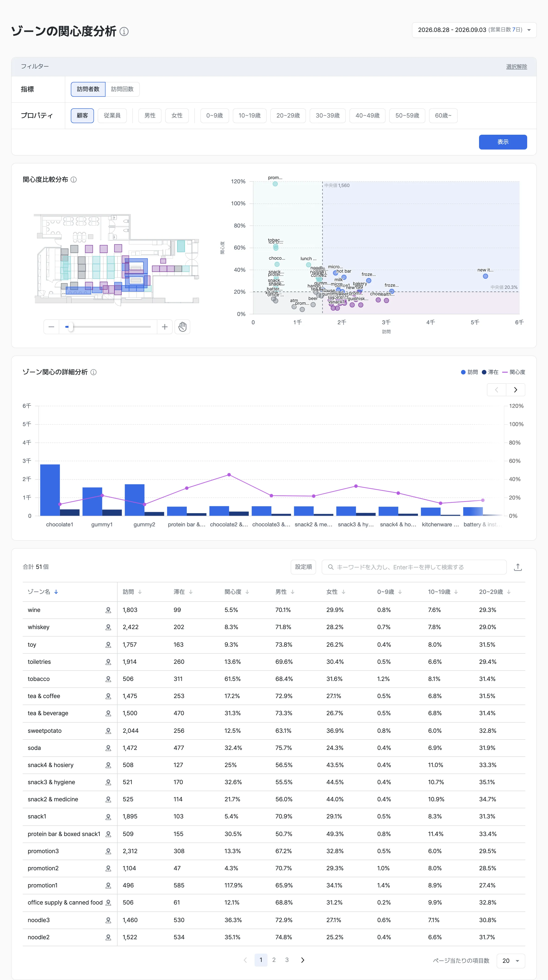The width and height of the screenshot is (548, 980).
Task: Click map pin icon in tobacco row
Action: [x=108, y=679]
